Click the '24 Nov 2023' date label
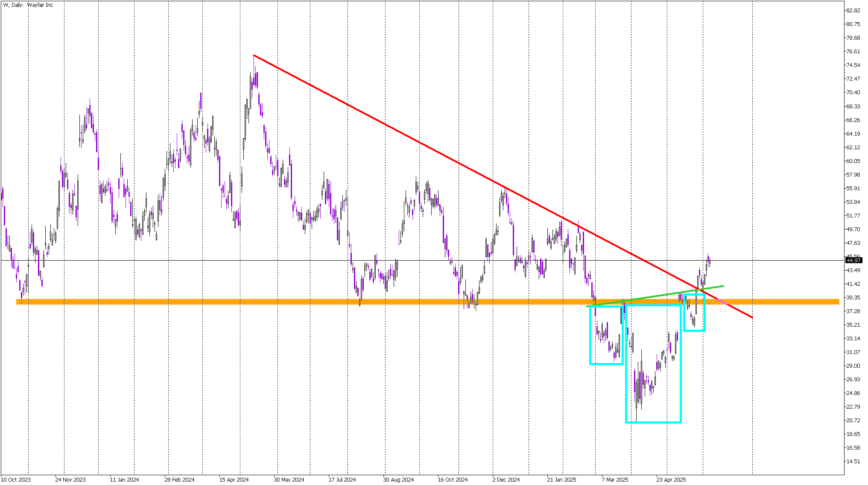 coord(70,479)
